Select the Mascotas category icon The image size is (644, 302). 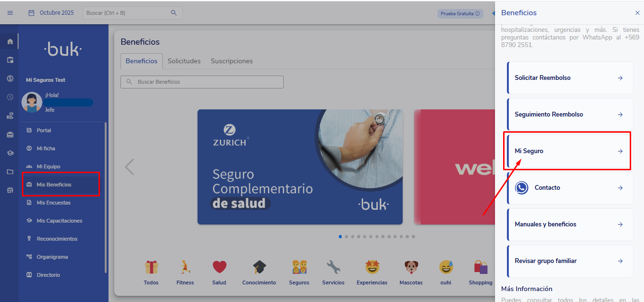click(x=411, y=267)
